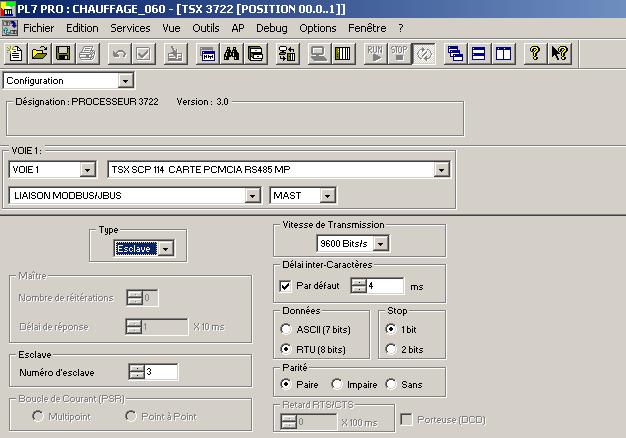Click the STOP toolbar button

point(399,54)
